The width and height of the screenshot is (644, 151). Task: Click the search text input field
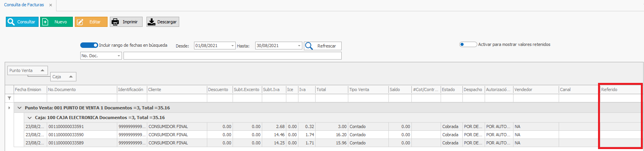coord(233,56)
